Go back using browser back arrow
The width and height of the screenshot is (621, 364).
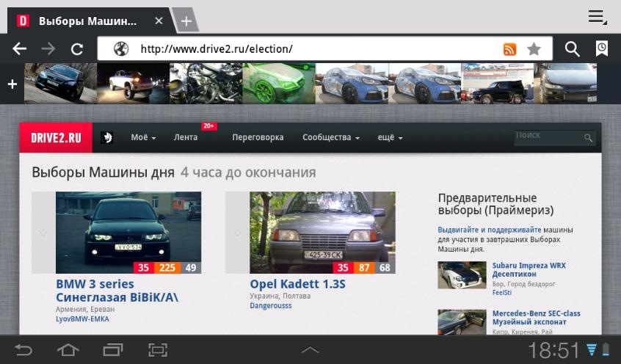(19, 48)
